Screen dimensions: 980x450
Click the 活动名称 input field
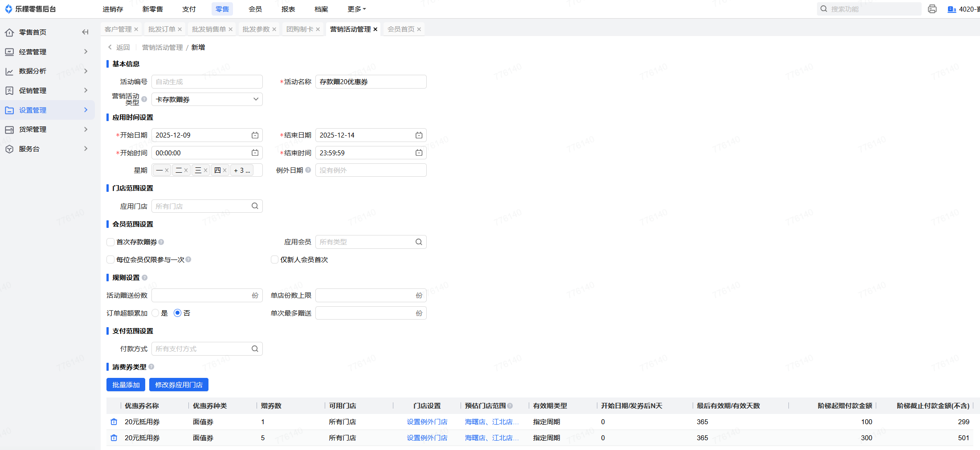(371, 81)
